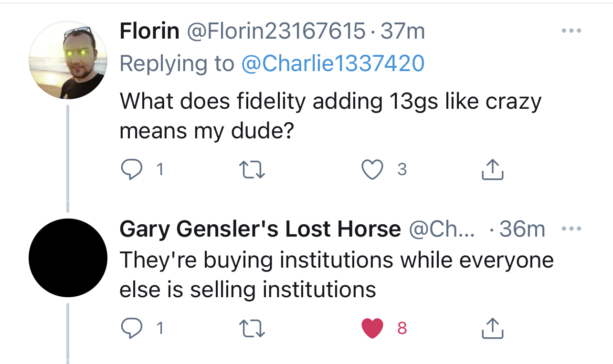This screenshot has width=613, height=364.
Task: Open Florin's profile picture
Action: coord(68,60)
